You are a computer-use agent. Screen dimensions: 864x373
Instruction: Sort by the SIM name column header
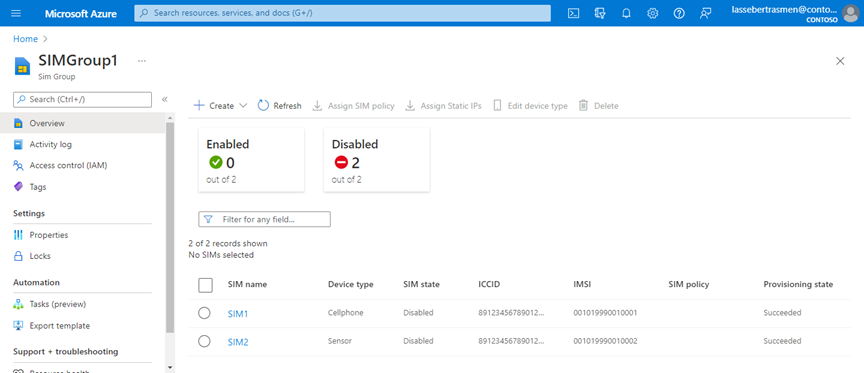click(247, 284)
